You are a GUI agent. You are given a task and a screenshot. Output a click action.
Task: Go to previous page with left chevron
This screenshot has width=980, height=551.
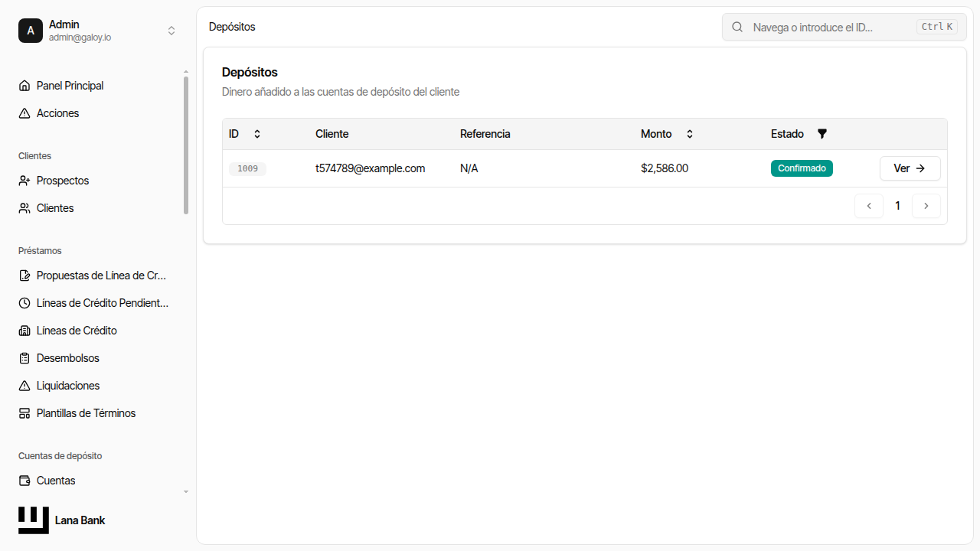pyautogui.click(x=869, y=206)
